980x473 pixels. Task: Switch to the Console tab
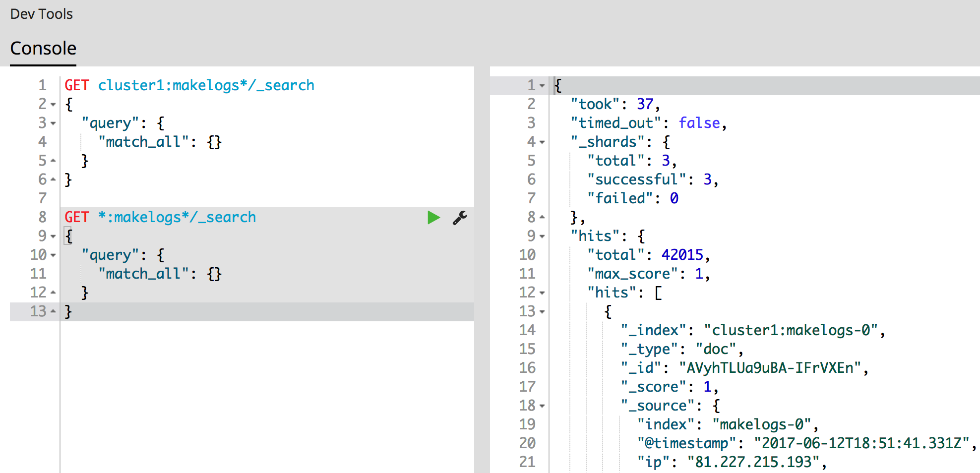pyautogui.click(x=43, y=49)
